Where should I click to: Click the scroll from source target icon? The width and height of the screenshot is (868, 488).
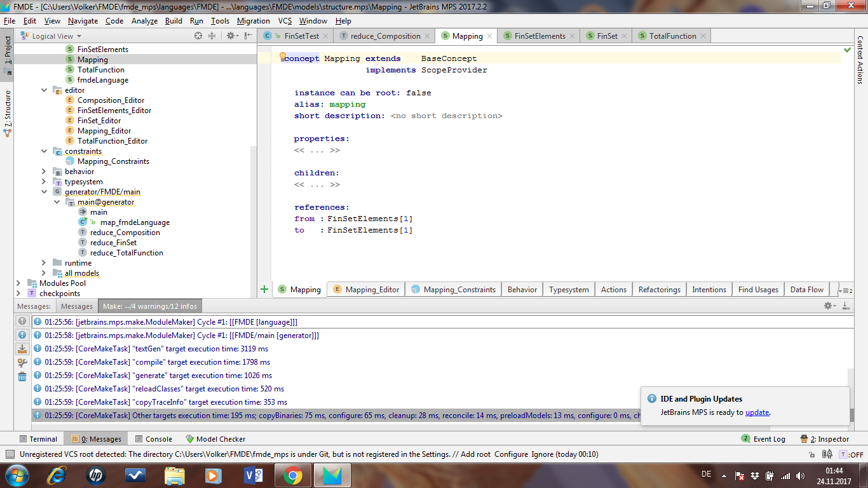pyautogui.click(x=198, y=36)
